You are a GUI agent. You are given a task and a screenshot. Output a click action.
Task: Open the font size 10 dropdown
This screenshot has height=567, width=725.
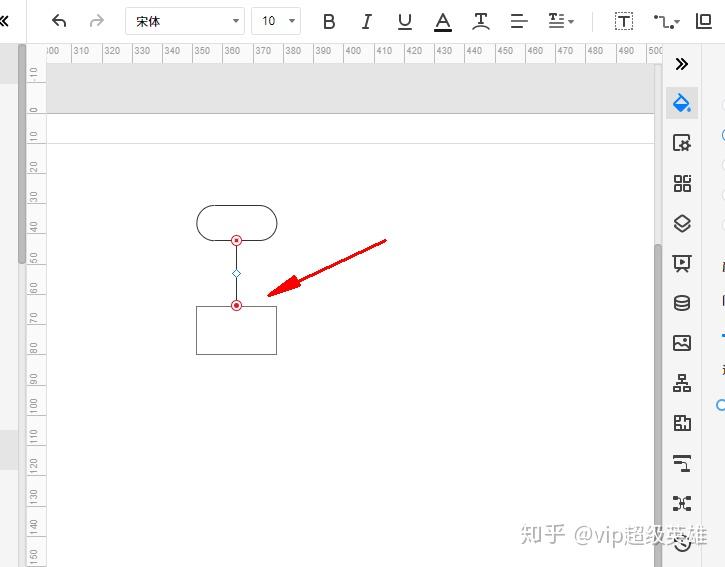[x=276, y=21]
